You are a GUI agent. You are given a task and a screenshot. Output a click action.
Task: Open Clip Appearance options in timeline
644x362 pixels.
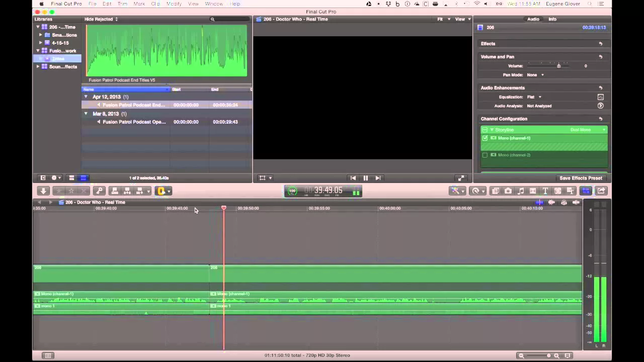(x=568, y=355)
